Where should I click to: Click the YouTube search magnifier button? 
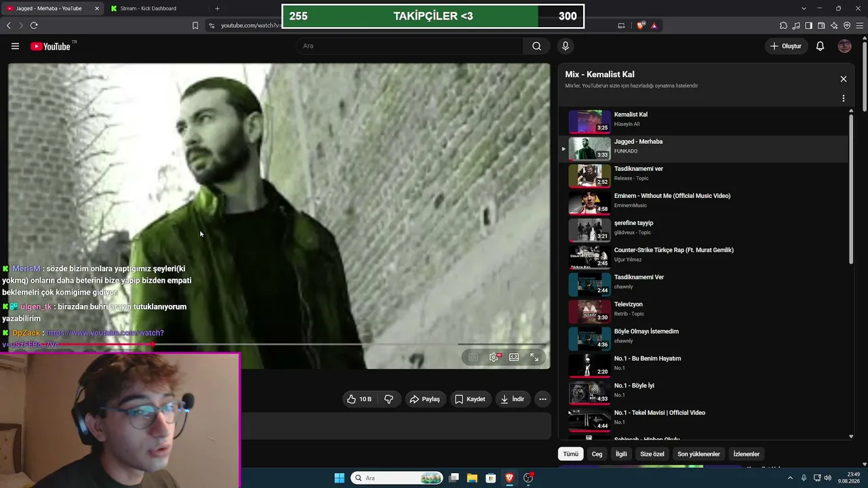coord(536,46)
